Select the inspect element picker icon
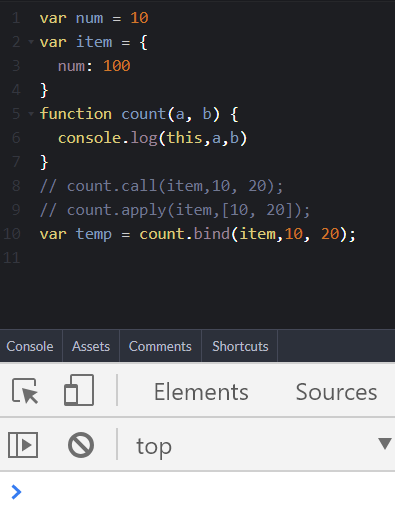Screen dimensions: 395x532 tap(25, 391)
